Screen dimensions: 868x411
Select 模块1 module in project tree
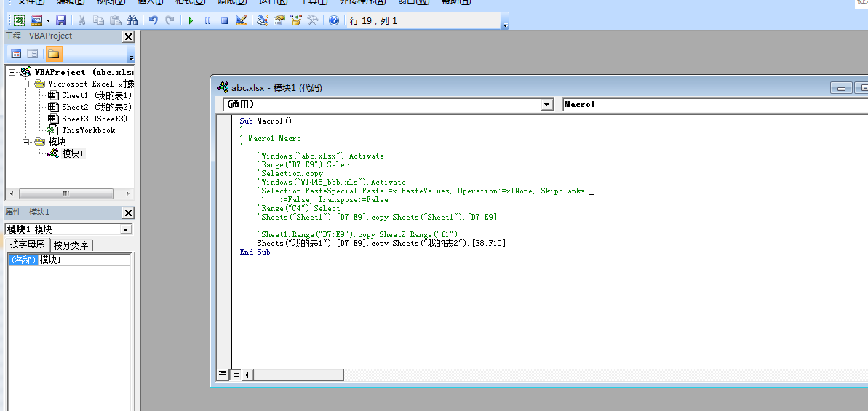(x=73, y=153)
